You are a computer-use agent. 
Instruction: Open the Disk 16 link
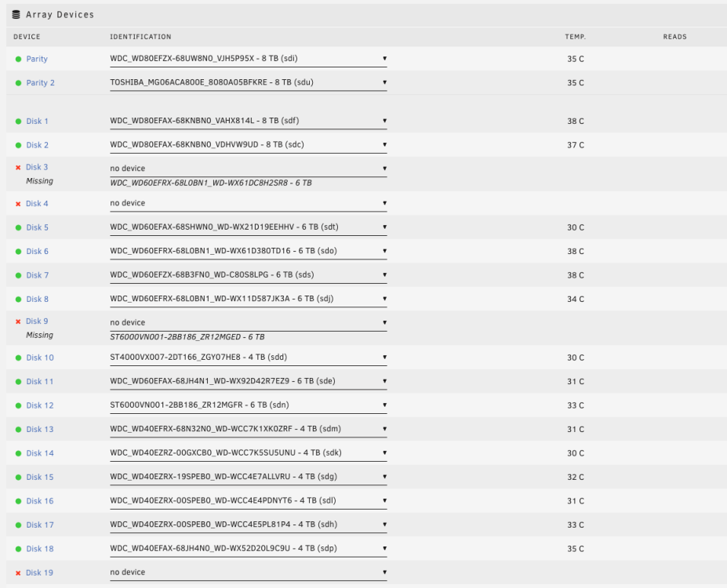[x=40, y=501]
